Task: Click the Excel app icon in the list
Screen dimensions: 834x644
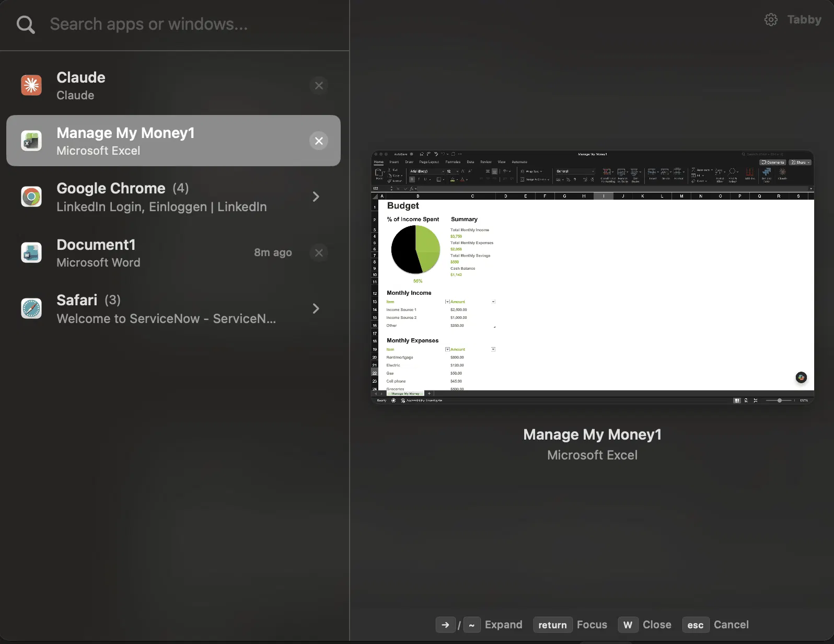Action: [x=31, y=141]
